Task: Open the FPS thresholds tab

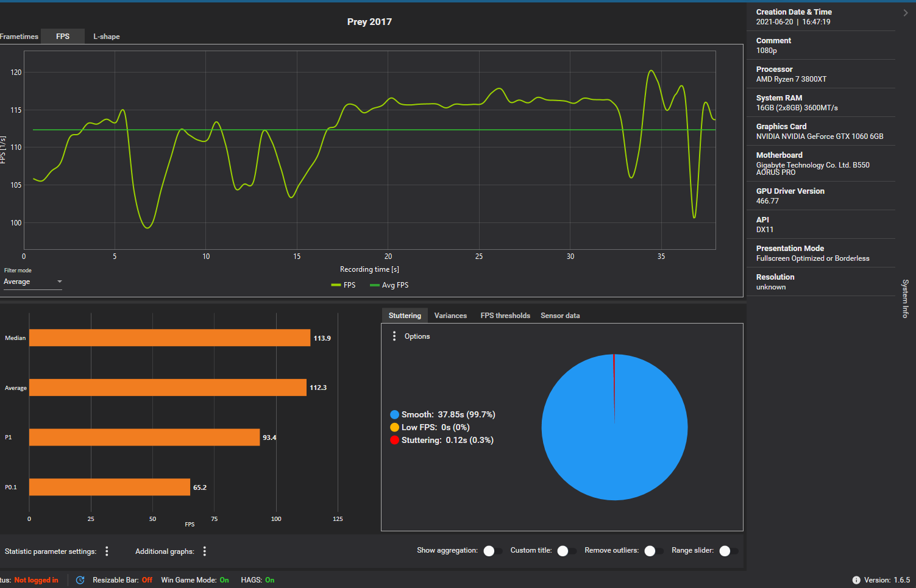Action: point(505,316)
